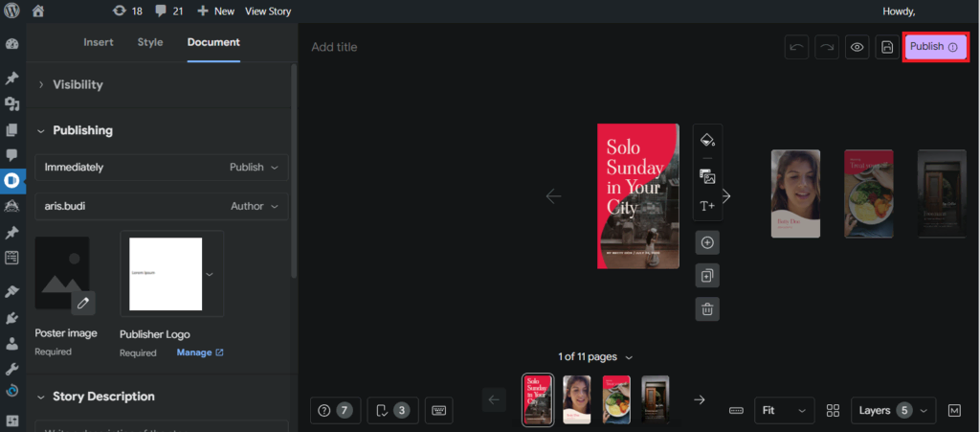980x432 pixels.
Task: Open the Immediately publish date dropdown
Action: (x=161, y=168)
